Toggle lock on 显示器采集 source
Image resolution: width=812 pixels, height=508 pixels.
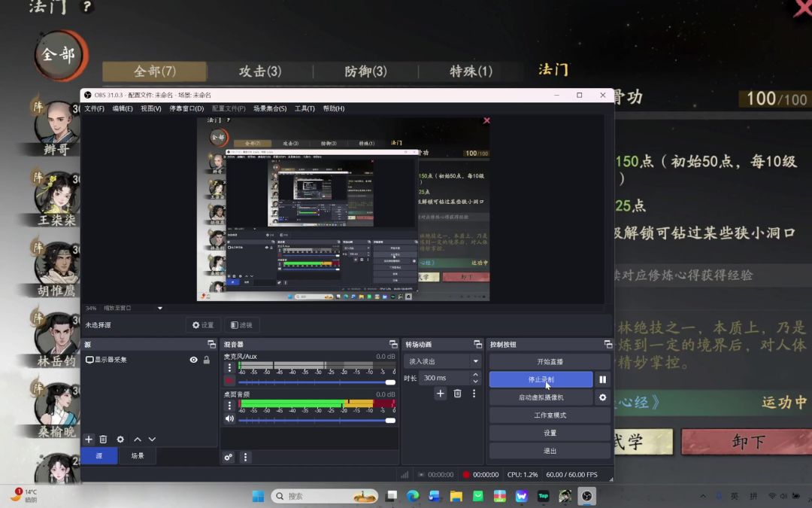[x=207, y=360]
